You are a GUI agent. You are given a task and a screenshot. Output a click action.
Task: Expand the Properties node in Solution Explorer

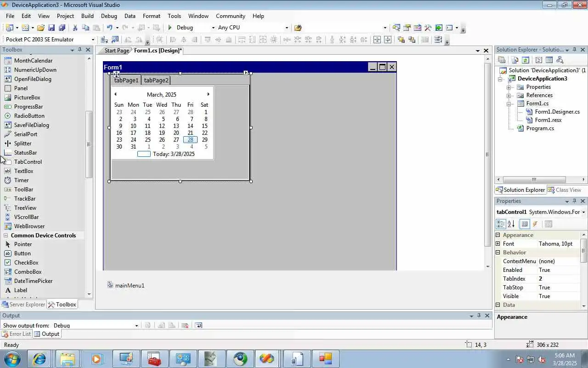pyautogui.click(x=509, y=87)
